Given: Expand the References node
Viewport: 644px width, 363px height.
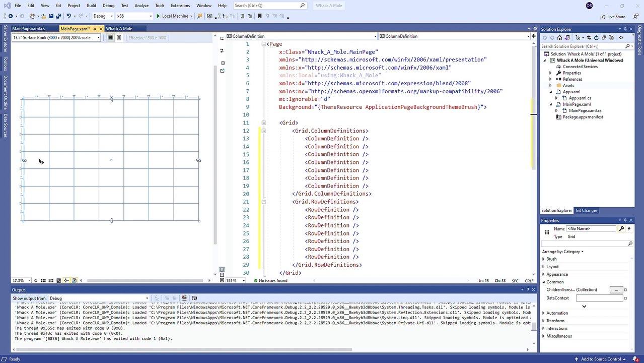Looking at the screenshot, I should [x=550, y=79].
